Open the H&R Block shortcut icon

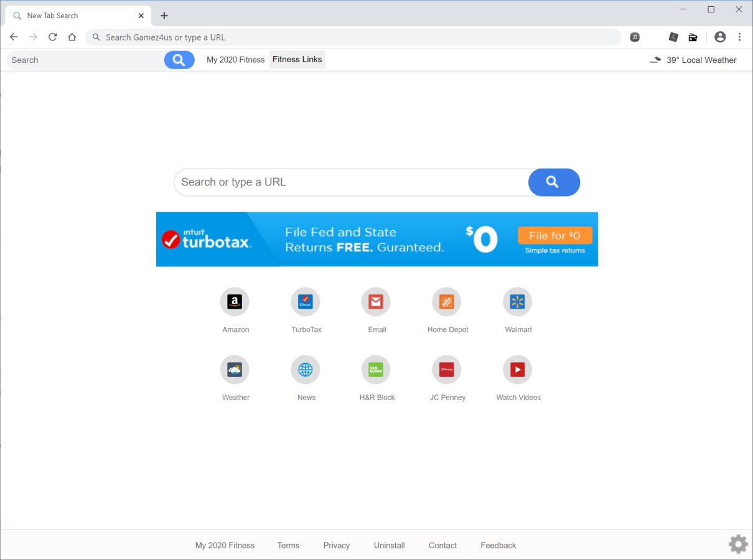click(376, 370)
